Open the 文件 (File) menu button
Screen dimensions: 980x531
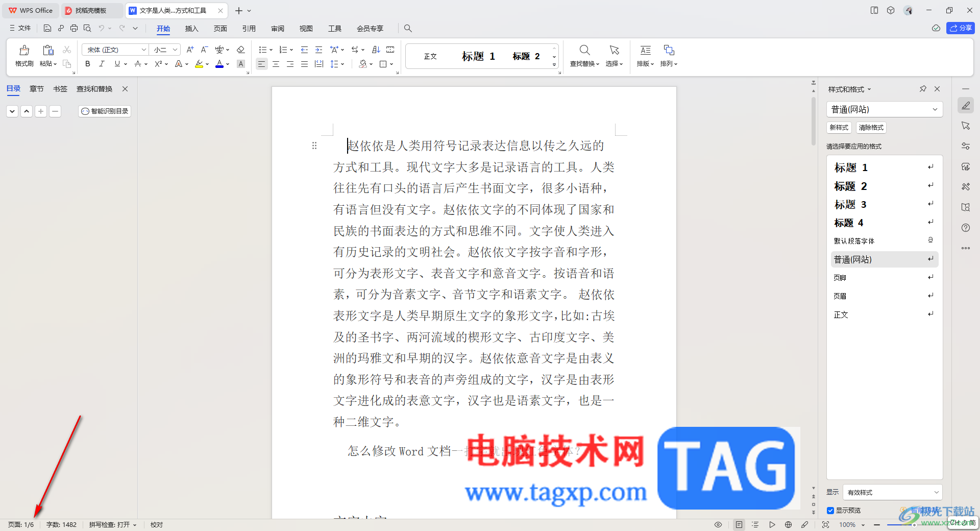point(20,28)
